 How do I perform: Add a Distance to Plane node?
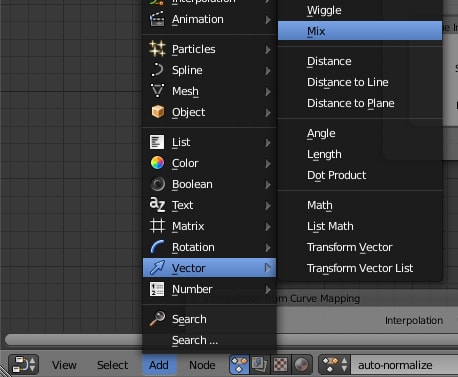coord(360,103)
